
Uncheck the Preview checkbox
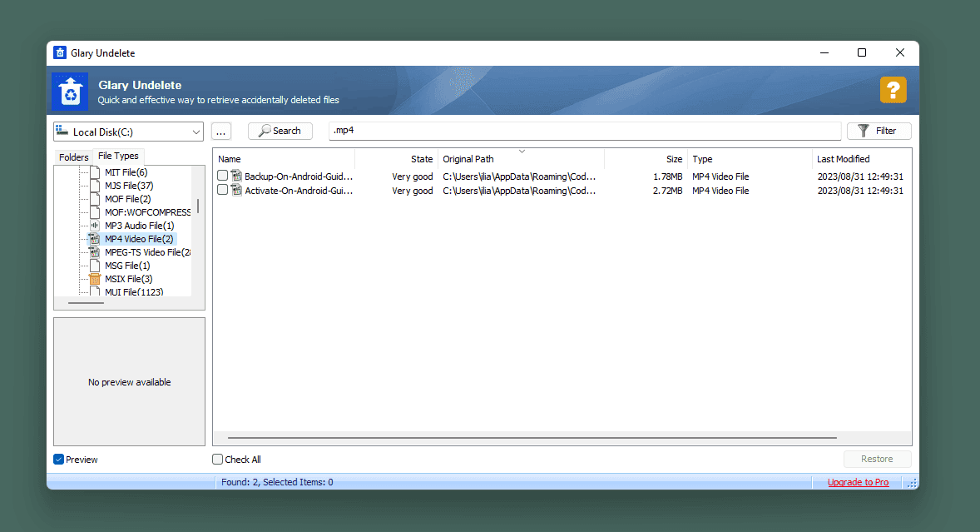59,460
